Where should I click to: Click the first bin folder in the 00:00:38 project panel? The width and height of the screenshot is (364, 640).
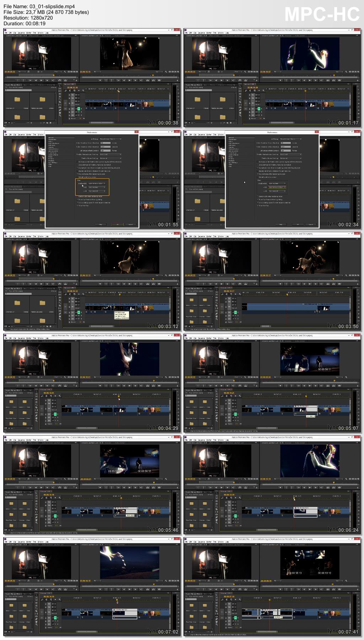pyautogui.click(x=17, y=99)
